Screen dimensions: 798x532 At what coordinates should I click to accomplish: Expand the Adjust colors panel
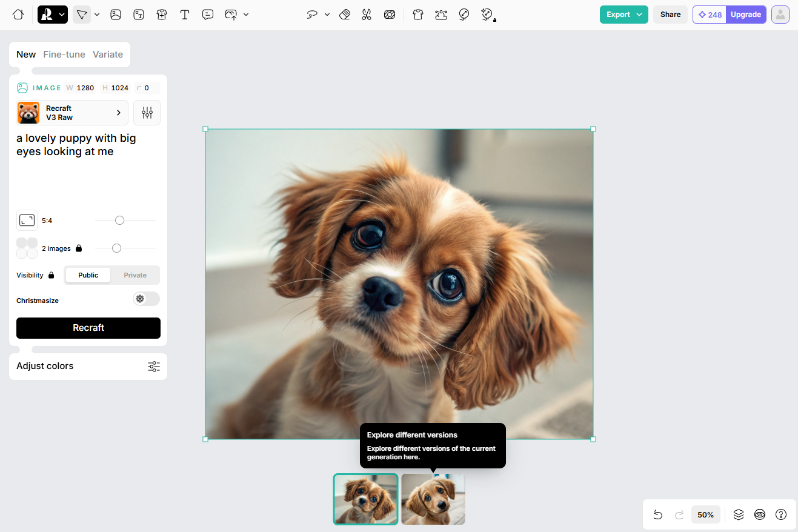pos(88,366)
